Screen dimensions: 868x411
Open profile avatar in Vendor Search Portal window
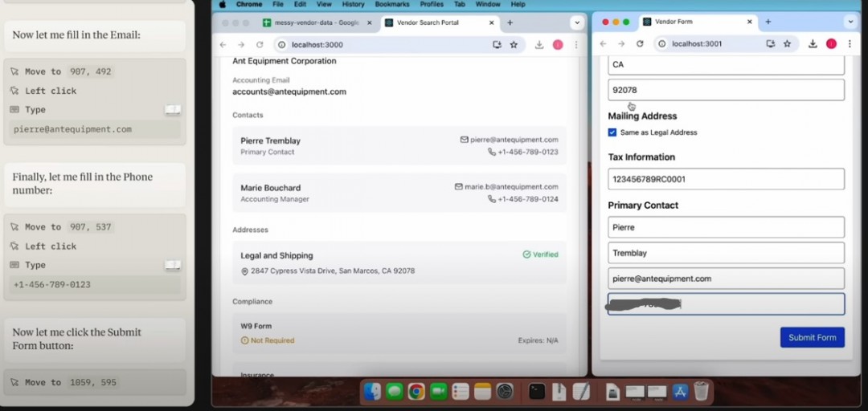[558, 45]
